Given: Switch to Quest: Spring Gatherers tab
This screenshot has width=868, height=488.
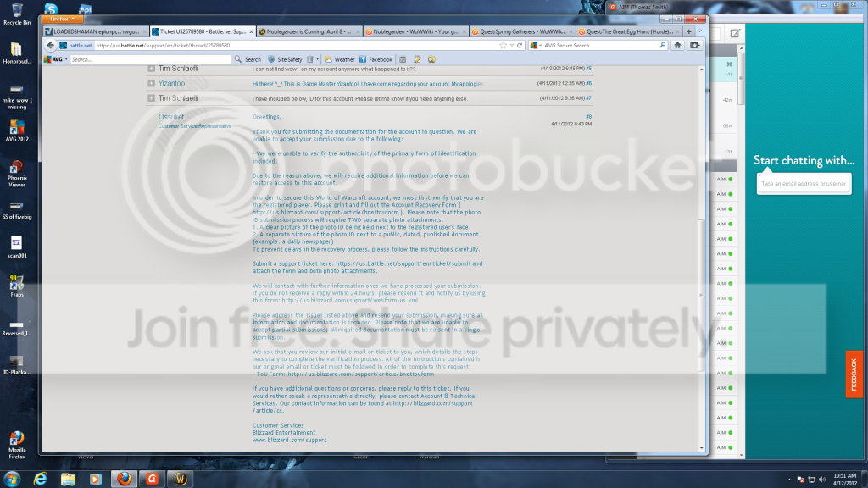Looking at the screenshot, I should [522, 31].
